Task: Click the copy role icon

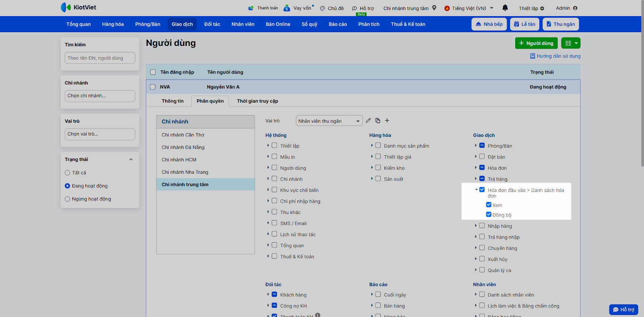Action: (x=378, y=121)
